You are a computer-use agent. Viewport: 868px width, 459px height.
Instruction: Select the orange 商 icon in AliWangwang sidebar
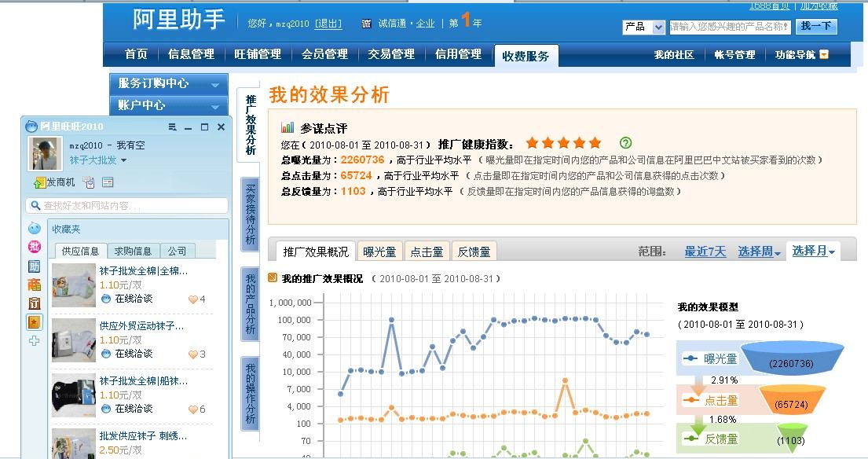[x=35, y=285]
